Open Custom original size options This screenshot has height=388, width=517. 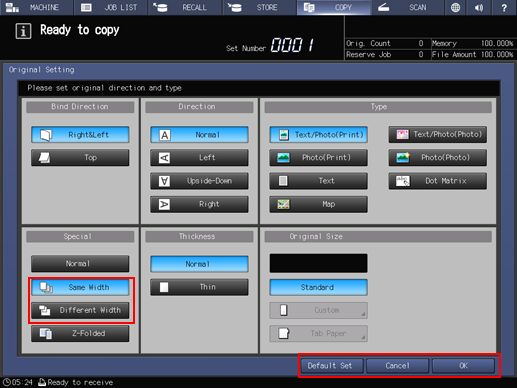click(319, 310)
